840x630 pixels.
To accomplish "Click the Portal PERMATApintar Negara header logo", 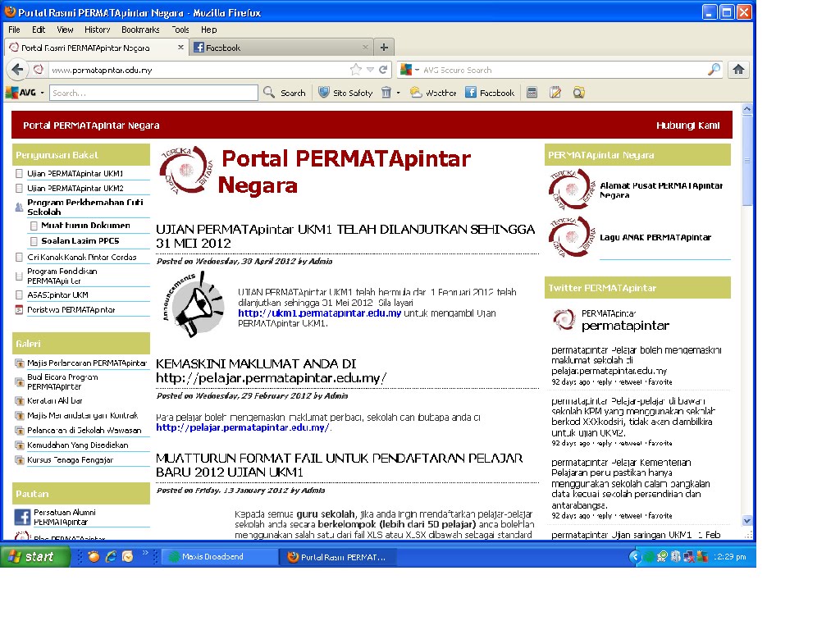I will (x=186, y=171).
